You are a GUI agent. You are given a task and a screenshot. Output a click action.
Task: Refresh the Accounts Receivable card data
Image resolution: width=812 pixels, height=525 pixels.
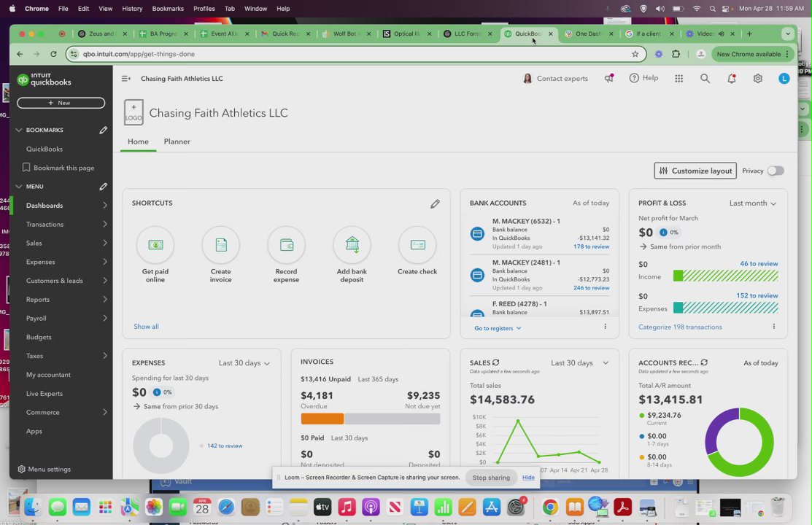(x=704, y=362)
